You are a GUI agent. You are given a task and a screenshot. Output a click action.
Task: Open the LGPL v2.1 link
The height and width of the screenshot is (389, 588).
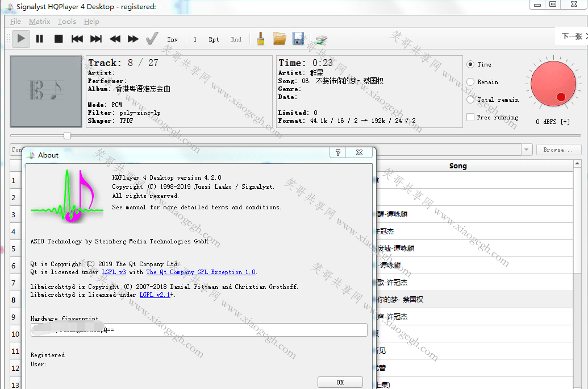pos(155,295)
